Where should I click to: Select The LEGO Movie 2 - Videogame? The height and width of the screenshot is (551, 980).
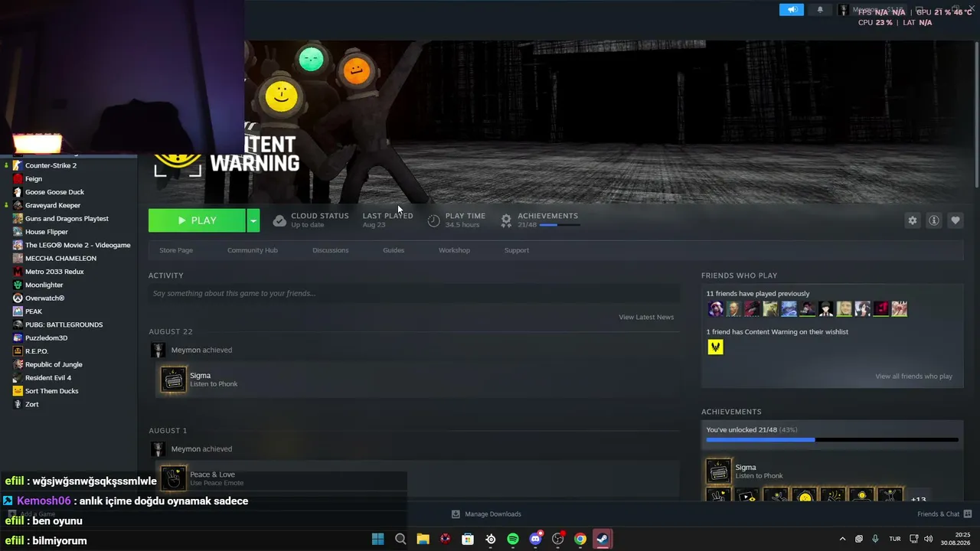click(x=77, y=245)
